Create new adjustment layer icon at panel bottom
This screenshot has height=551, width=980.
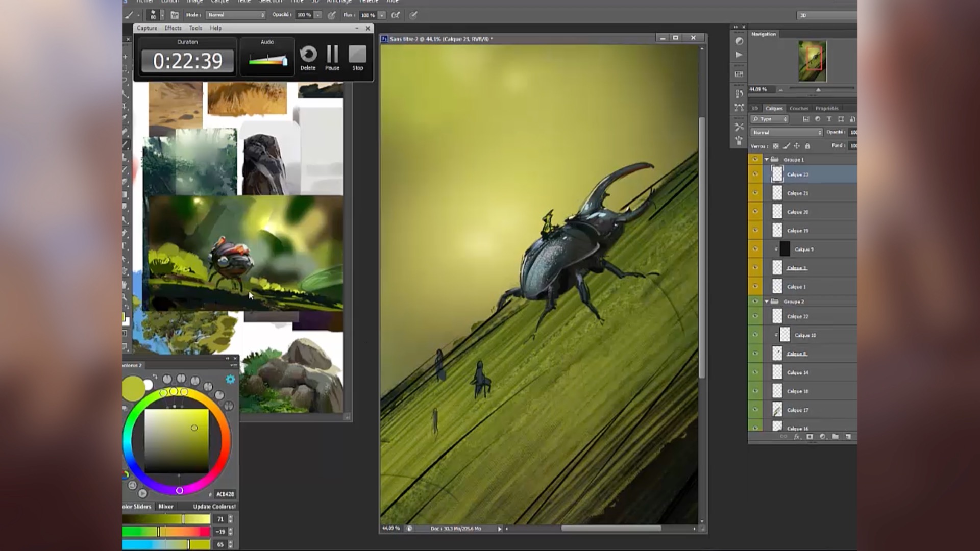point(822,437)
